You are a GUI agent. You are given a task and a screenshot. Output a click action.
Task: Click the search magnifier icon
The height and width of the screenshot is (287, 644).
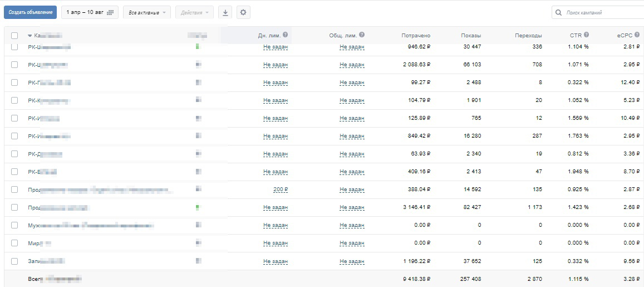tap(559, 13)
